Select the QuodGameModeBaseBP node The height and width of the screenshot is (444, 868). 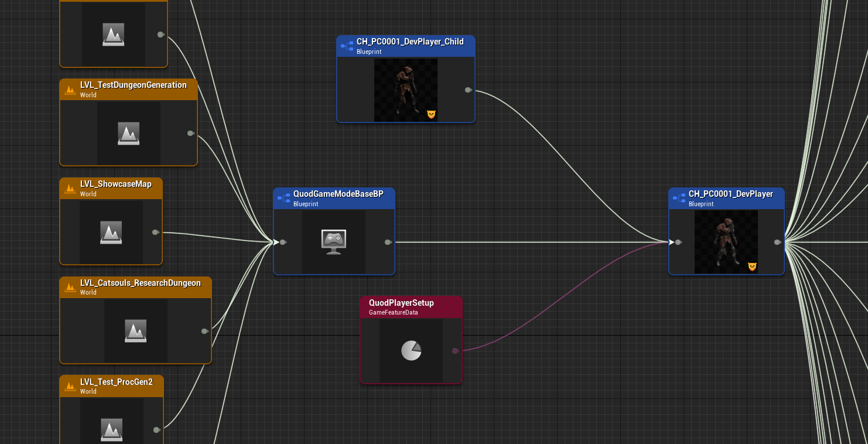point(334,231)
